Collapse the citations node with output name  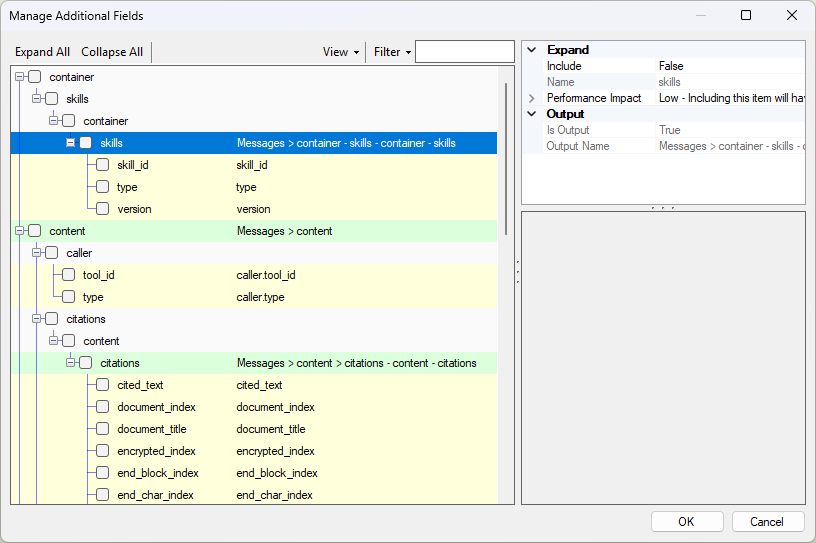click(x=71, y=363)
